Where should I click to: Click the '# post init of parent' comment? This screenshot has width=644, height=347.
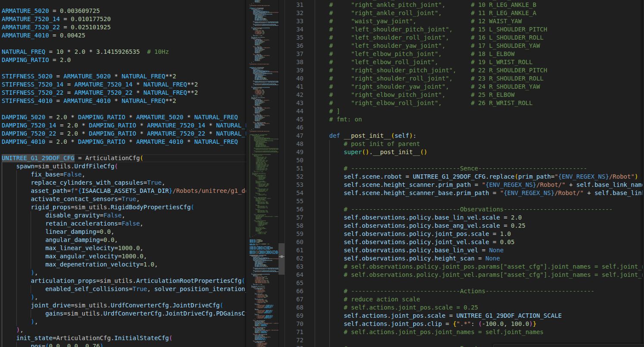(381, 144)
